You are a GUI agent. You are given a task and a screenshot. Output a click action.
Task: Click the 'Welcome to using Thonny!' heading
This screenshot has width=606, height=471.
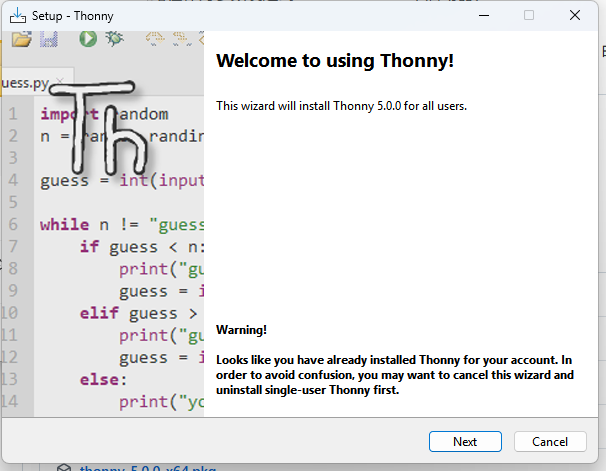click(x=335, y=61)
